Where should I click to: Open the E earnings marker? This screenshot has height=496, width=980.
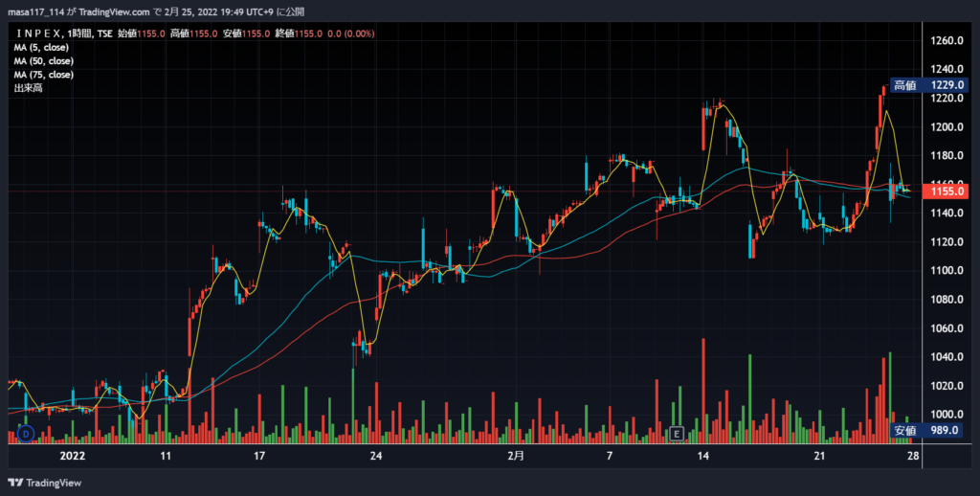677,434
